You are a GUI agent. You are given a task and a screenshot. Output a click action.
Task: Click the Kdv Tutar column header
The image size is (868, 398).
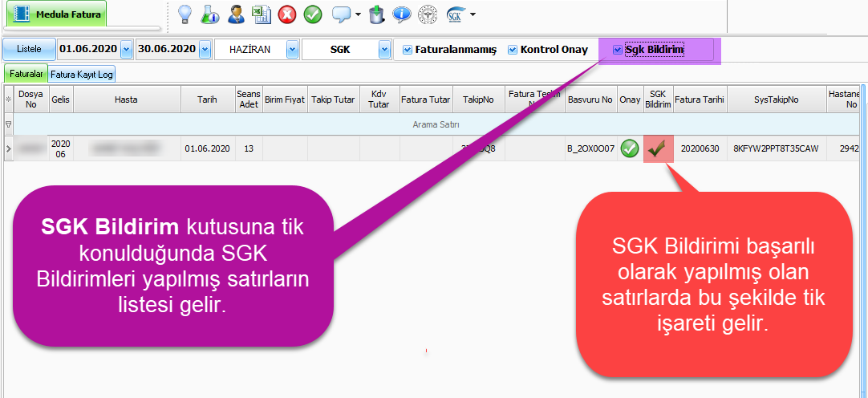(379, 99)
